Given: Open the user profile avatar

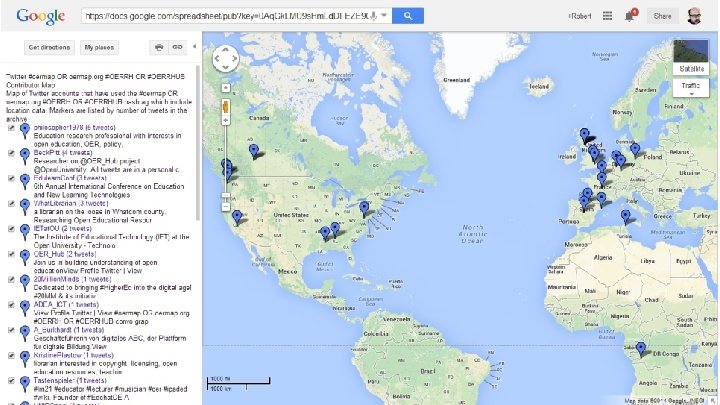Looking at the screenshot, I should click(694, 16).
